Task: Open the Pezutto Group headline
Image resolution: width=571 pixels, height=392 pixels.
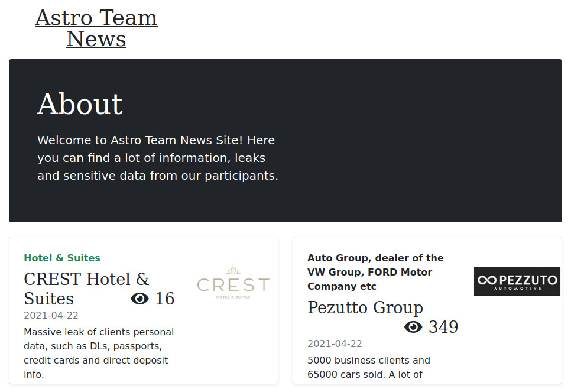Action: pyautogui.click(x=365, y=307)
